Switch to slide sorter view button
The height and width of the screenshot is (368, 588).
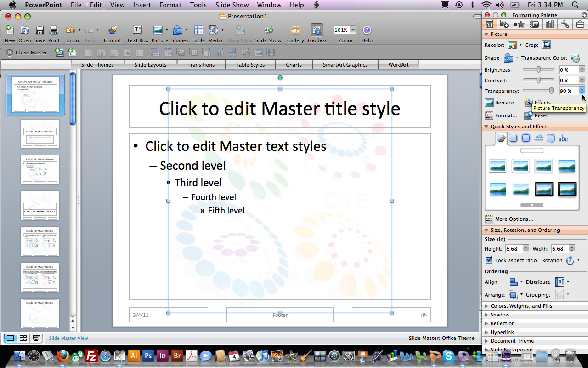(23, 338)
